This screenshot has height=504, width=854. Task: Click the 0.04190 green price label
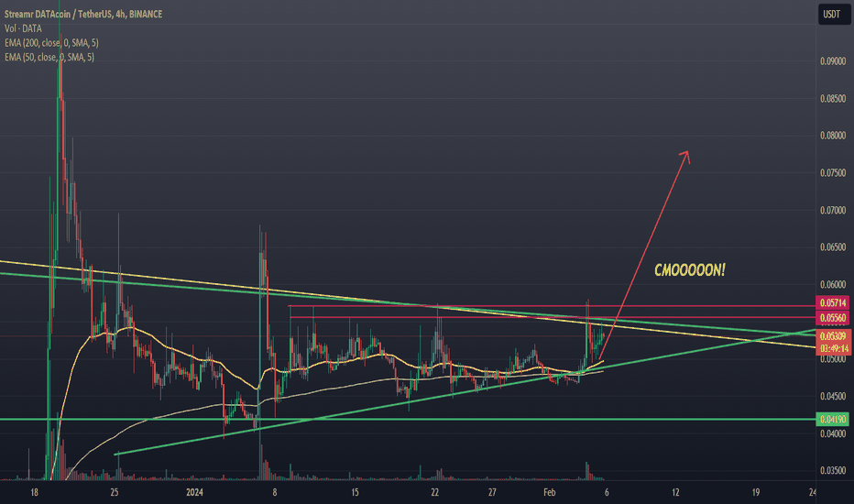coord(833,419)
